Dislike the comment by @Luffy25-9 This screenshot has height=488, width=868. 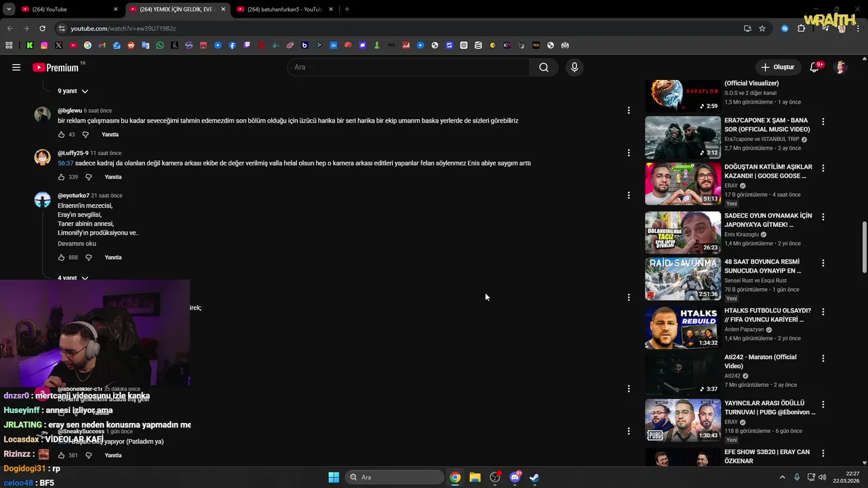point(89,177)
